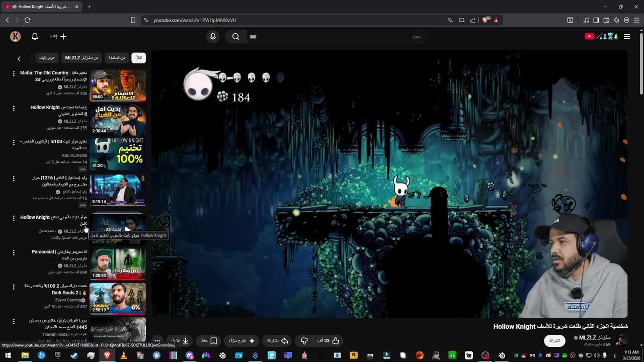Open the YouTube hamburger guide menu
This screenshot has width=644, height=362.
coord(627,36)
